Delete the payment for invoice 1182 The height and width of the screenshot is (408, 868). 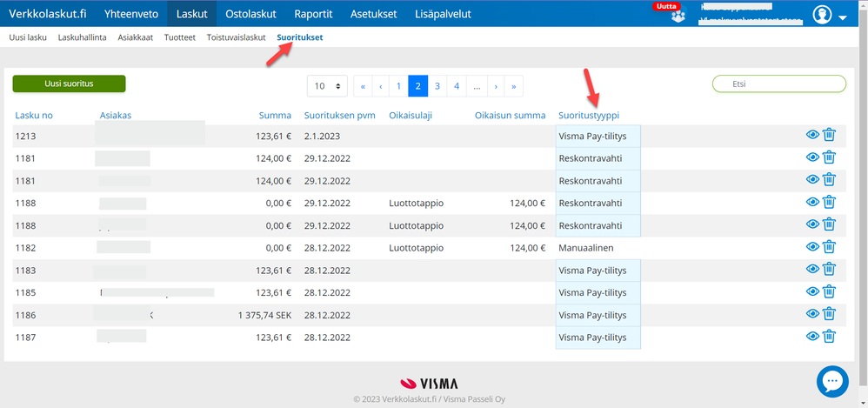click(x=829, y=247)
